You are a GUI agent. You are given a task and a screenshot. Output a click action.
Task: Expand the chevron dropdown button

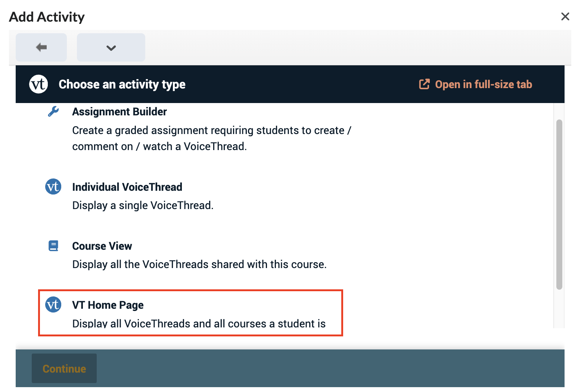[x=111, y=47]
